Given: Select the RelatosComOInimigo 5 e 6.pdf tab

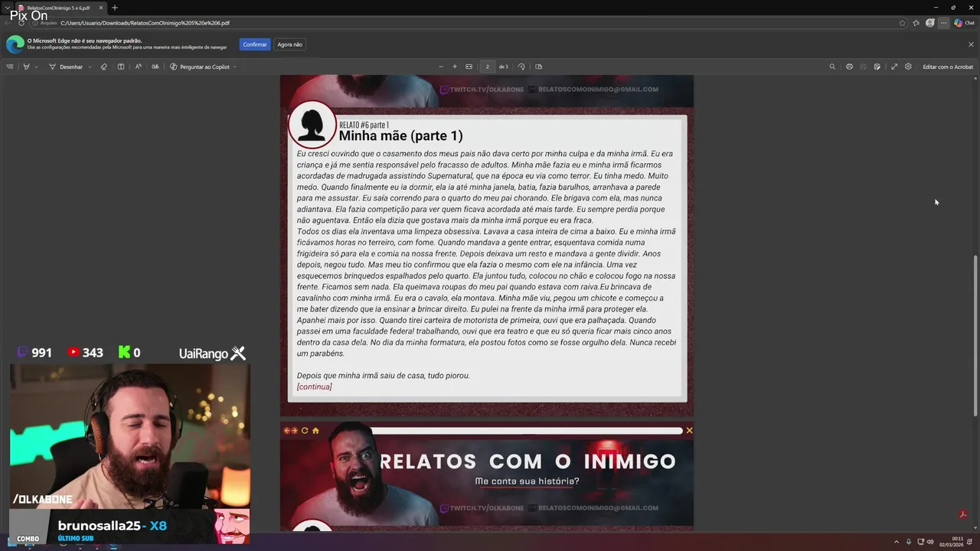Looking at the screenshot, I should [60, 8].
